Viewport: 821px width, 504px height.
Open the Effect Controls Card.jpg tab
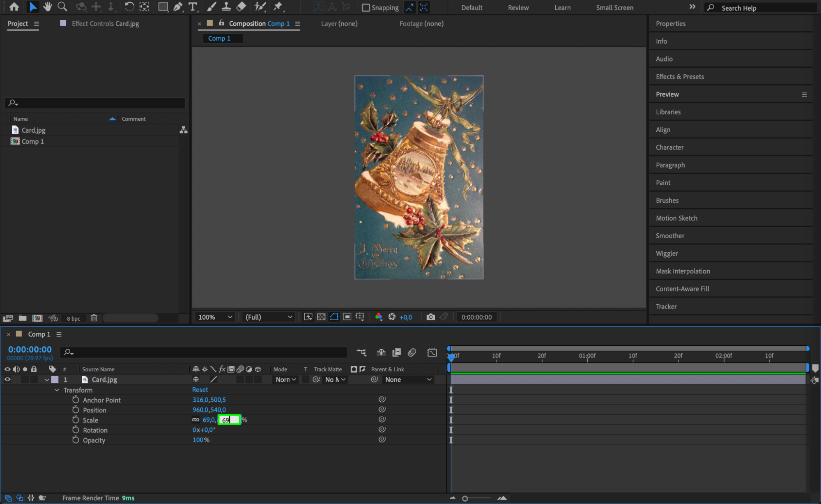tap(105, 23)
